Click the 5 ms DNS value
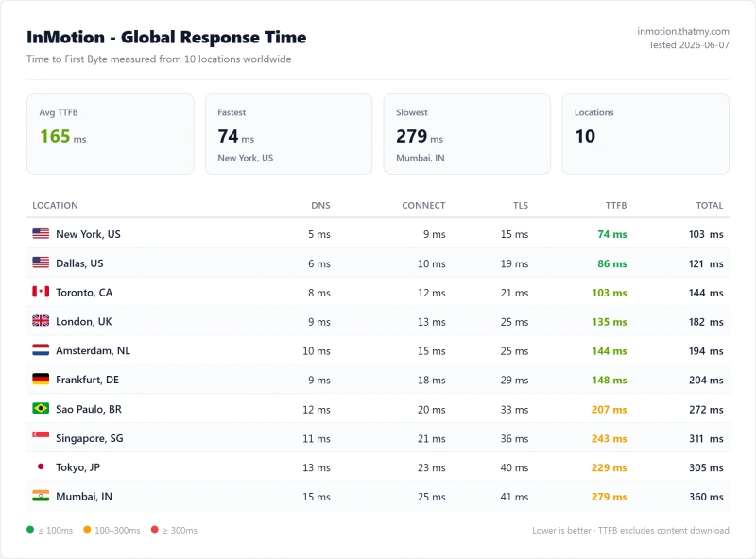Image resolution: width=756 pixels, height=559 pixels. point(319,234)
